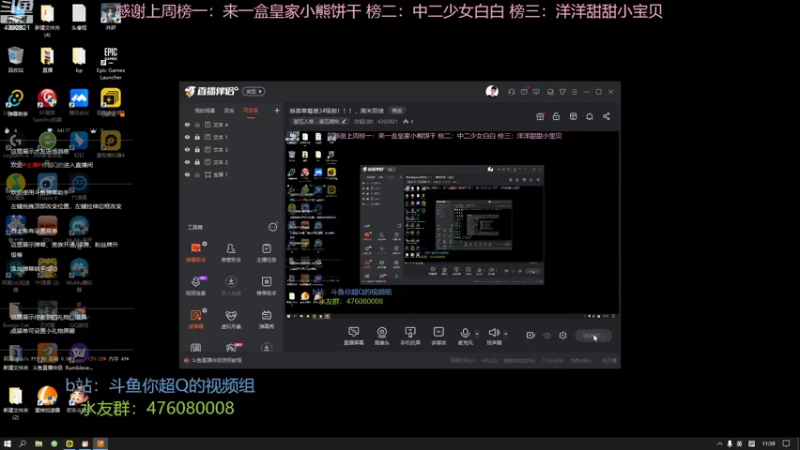The width and height of the screenshot is (800, 450).
Task: Toggle visibility eye for 文本 4 layer
Action: (x=187, y=124)
